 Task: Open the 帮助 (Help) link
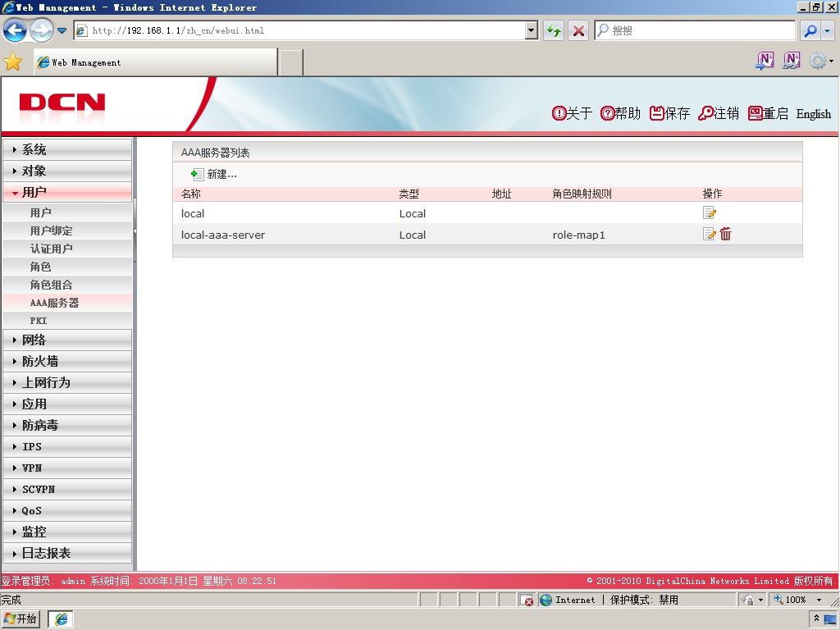620,113
